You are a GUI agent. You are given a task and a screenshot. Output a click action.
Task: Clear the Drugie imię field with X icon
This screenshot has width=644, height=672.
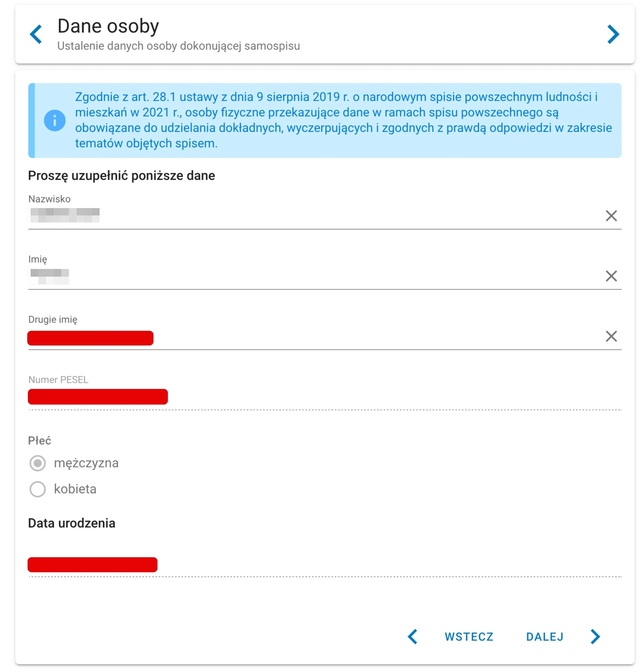[x=611, y=336]
